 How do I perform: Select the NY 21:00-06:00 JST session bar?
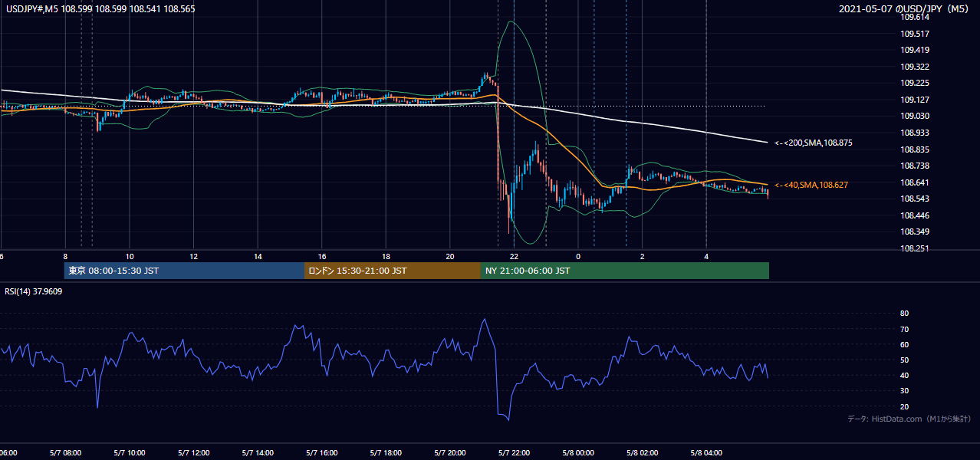(625, 271)
